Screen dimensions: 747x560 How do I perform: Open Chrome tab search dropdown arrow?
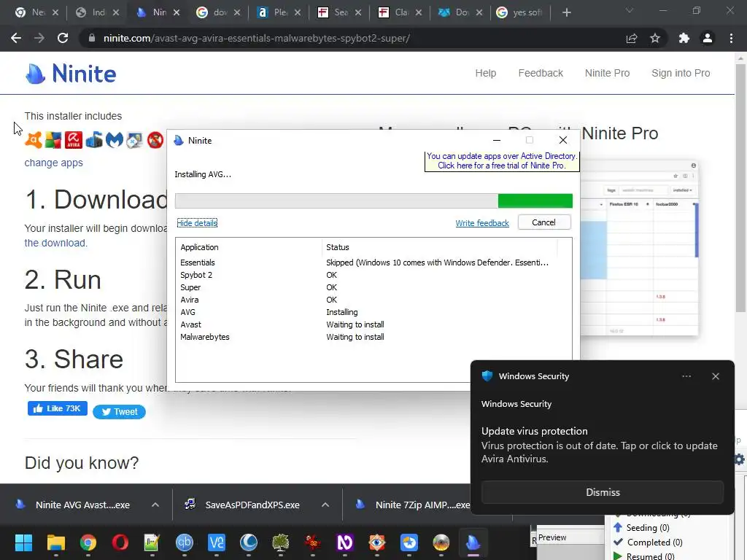pos(630,10)
